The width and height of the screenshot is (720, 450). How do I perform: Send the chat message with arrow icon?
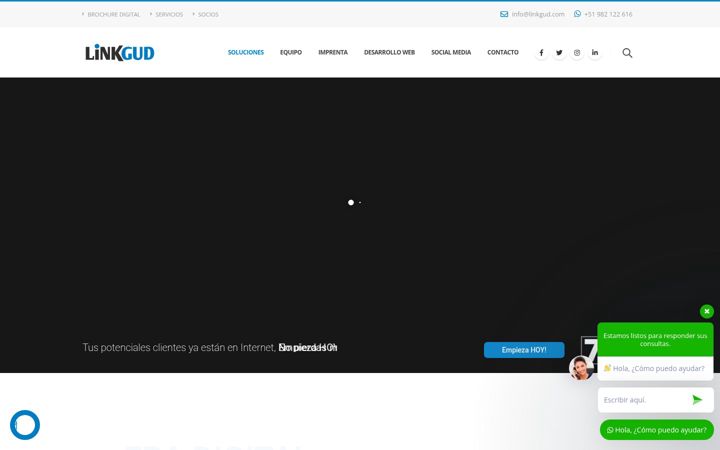point(697,400)
